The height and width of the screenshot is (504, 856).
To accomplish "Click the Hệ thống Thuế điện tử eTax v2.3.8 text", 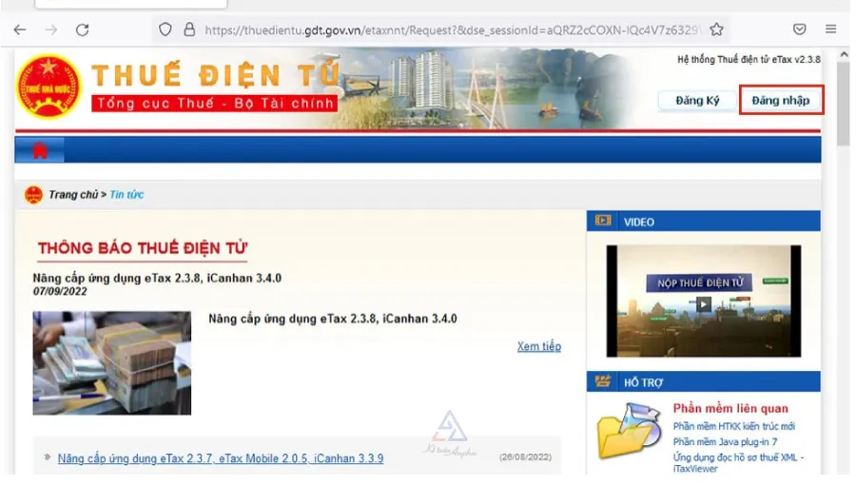I will (x=749, y=60).
